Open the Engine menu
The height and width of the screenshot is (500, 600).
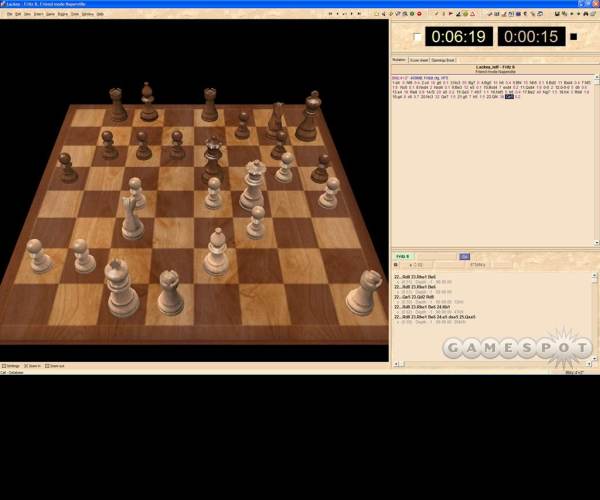coord(62,14)
